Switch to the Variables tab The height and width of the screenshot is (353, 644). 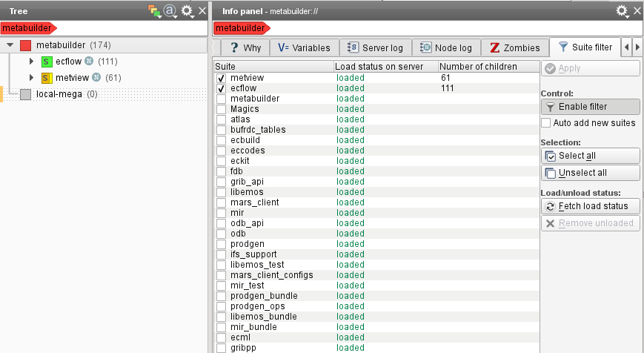pos(304,47)
